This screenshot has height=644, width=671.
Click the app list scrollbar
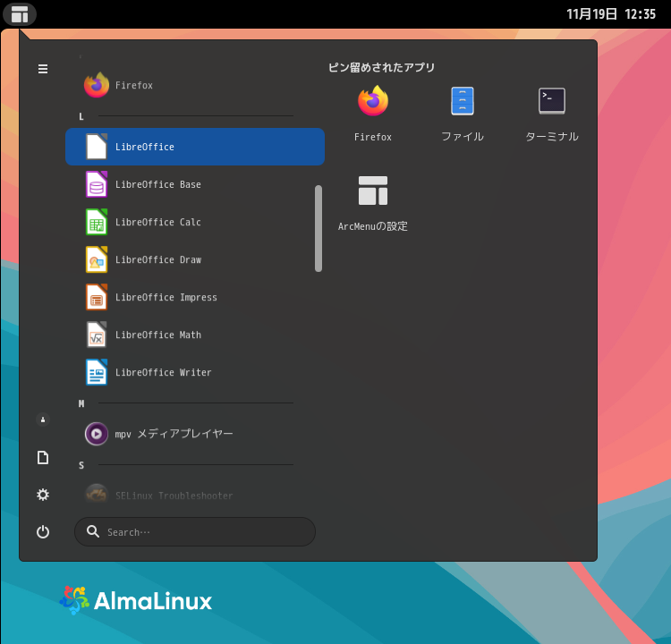[x=318, y=228]
